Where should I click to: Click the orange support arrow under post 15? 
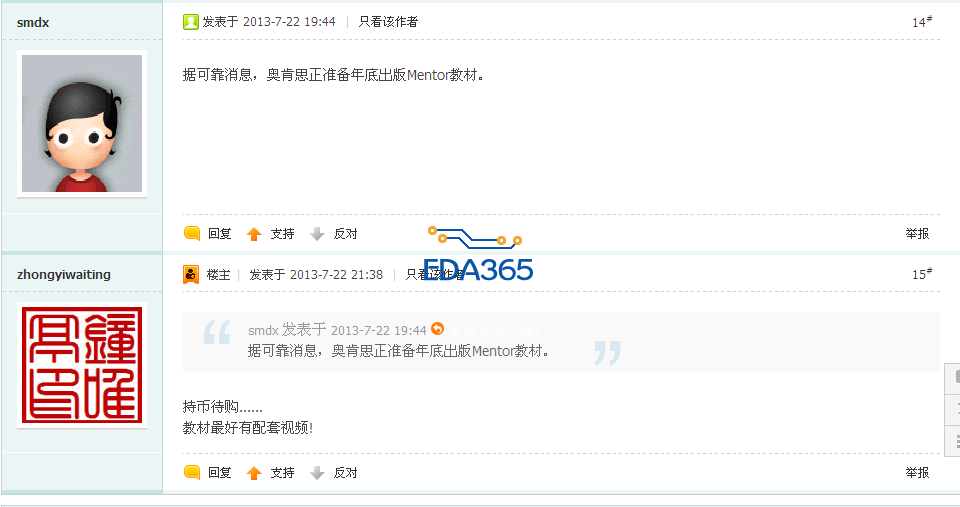tap(254, 473)
